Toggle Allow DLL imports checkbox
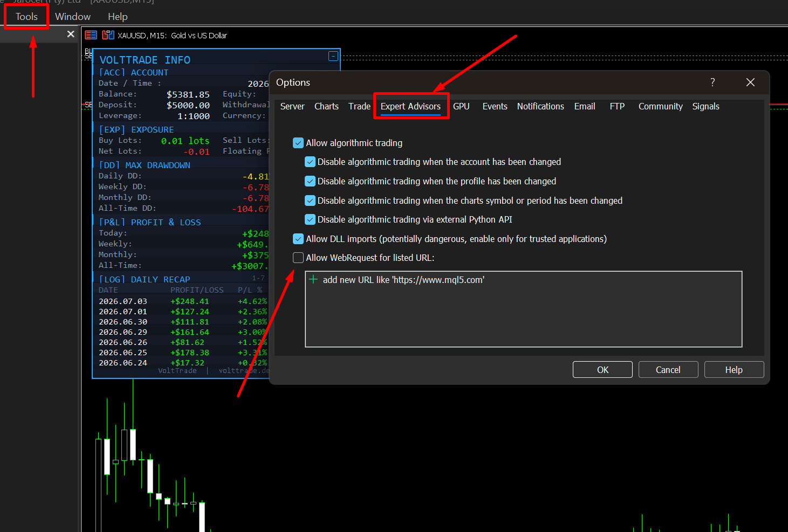 (298, 239)
